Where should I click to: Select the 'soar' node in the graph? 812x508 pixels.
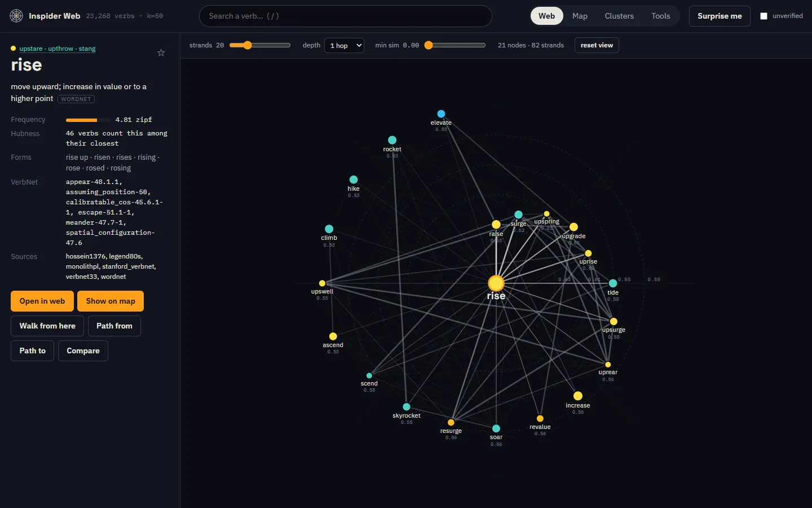(496, 428)
